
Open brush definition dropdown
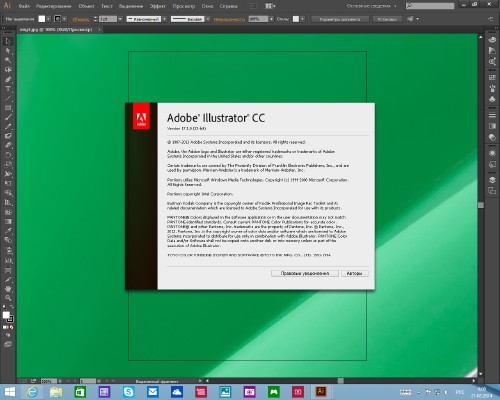(x=208, y=19)
